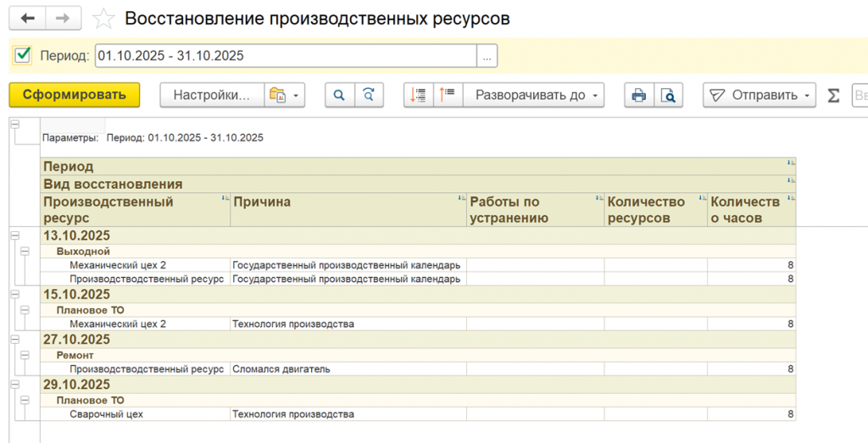Click the find next icon
This screenshot has height=443, width=868.
point(369,95)
